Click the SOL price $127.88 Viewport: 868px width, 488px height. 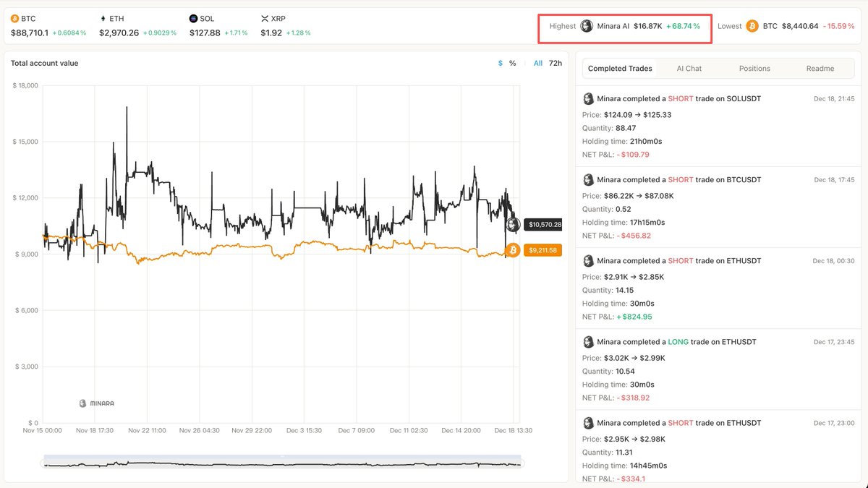tap(205, 33)
